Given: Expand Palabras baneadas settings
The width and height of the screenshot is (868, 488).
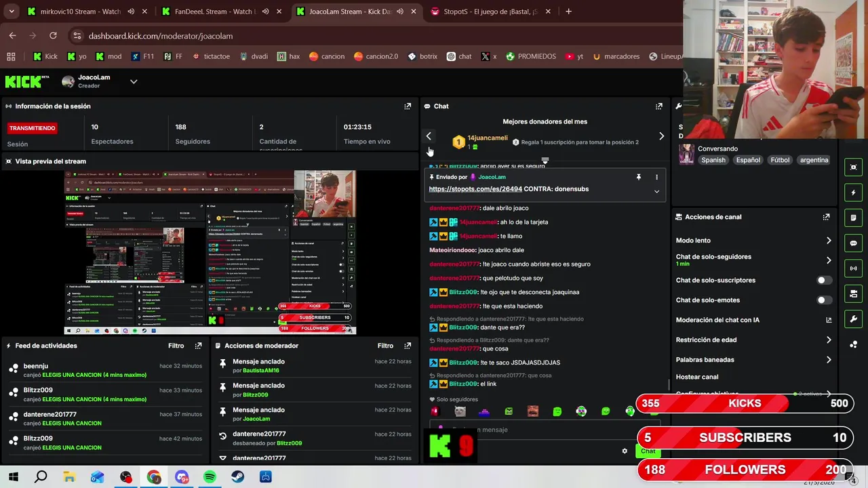Looking at the screenshot, I should pyautogui.click(x=829, y=360).
